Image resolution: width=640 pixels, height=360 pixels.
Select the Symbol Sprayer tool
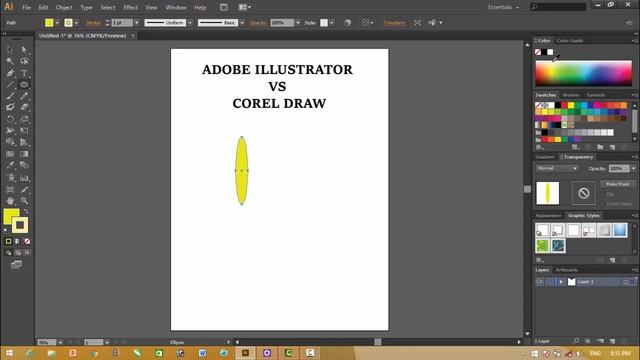point(10,178)
